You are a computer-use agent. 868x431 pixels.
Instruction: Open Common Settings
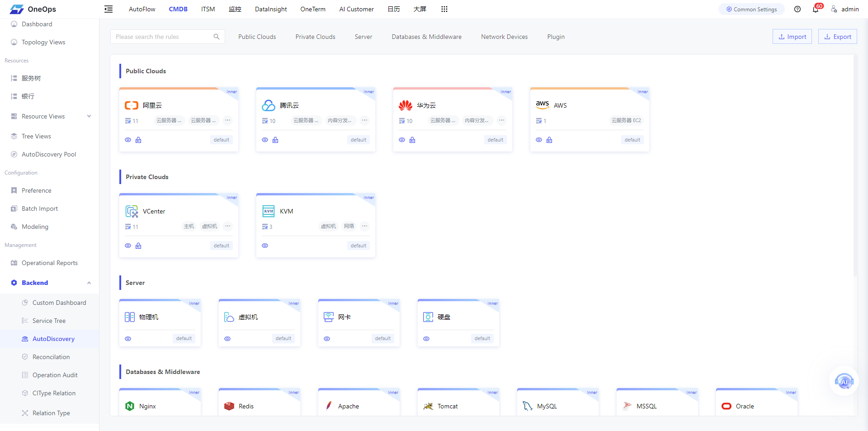751,9
